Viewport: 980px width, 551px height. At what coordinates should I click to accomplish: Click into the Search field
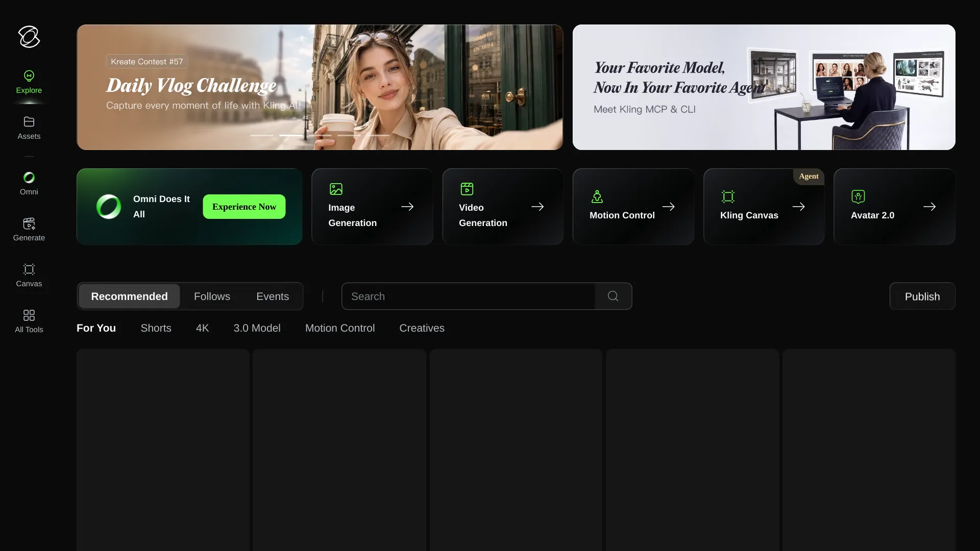pos(468,296)
